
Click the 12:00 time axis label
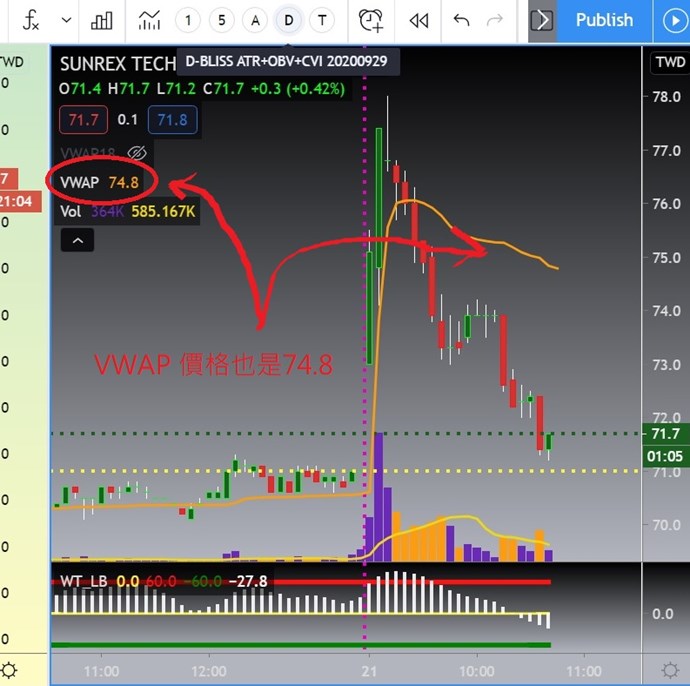coord(209,671)
